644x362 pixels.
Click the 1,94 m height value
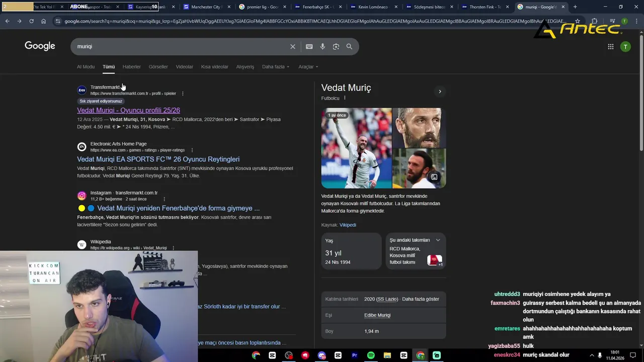click(371, 331)
